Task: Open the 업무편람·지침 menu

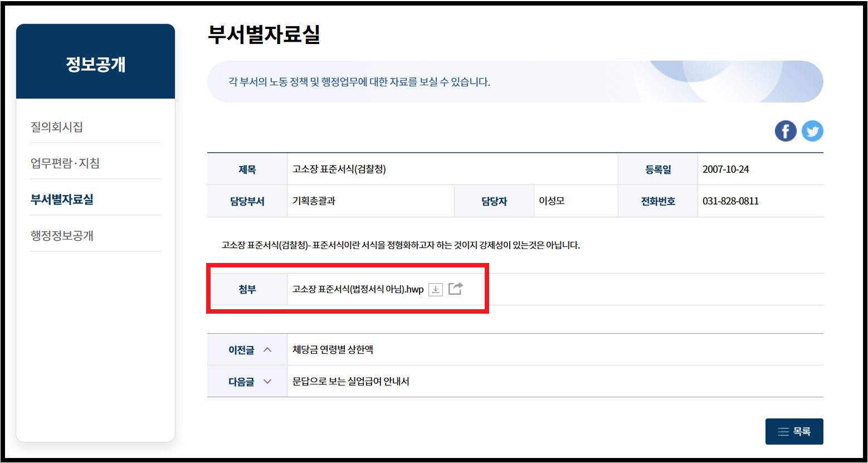Action: (x=65, y=163)
